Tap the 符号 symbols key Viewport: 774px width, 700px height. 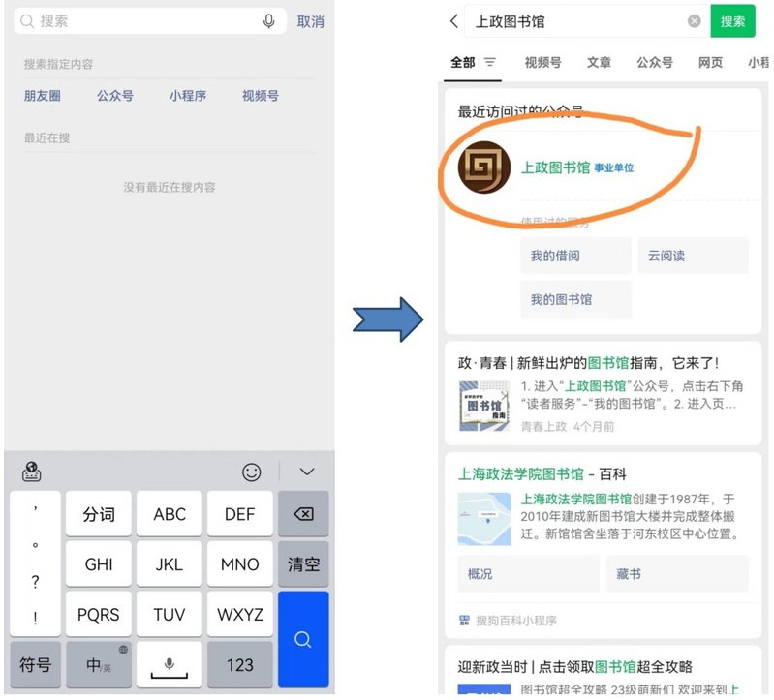(35, 664)
